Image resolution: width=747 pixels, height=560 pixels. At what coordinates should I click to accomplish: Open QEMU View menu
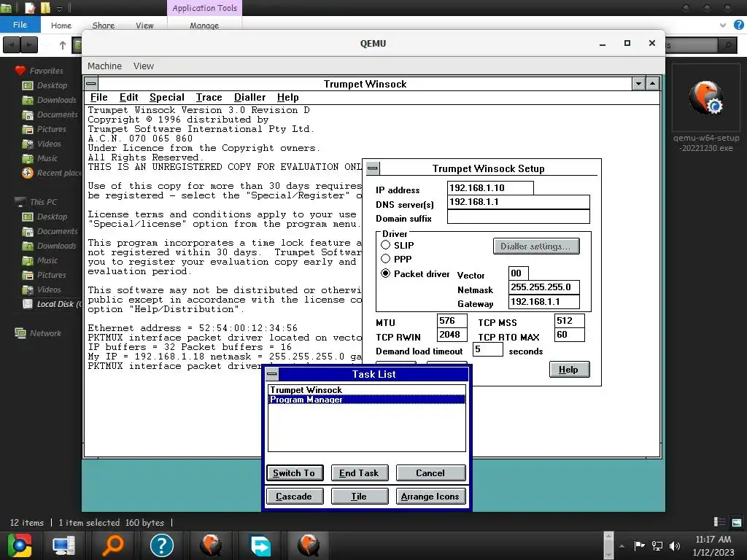[144, 66]
